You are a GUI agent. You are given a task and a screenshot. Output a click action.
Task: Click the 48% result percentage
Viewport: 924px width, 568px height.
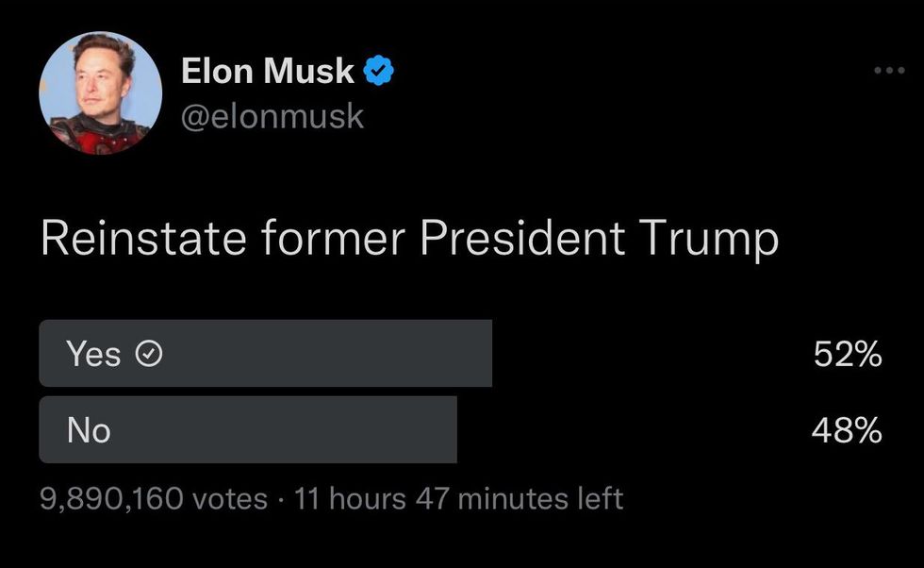tap(847, 430)
